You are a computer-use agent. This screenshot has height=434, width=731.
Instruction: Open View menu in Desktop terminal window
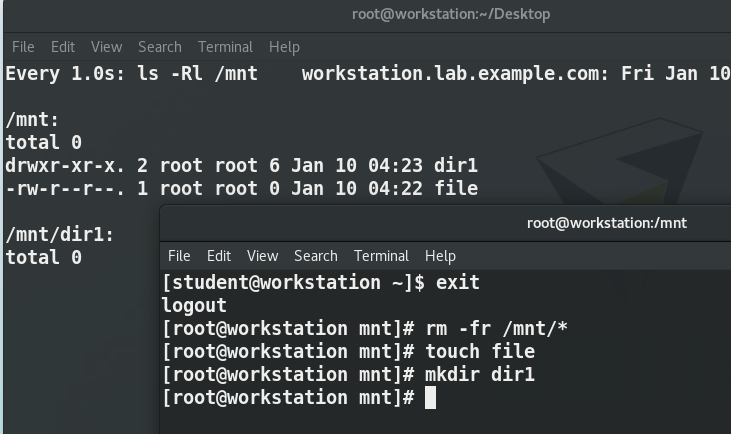click(x=106, y=47)
